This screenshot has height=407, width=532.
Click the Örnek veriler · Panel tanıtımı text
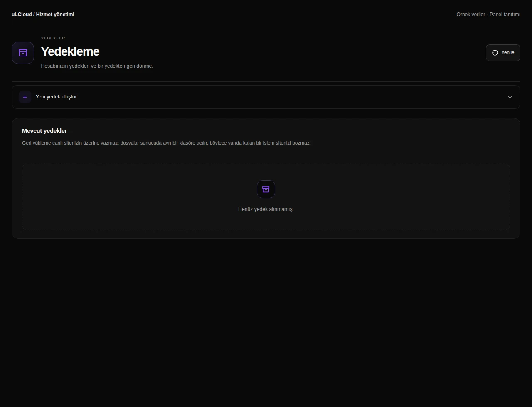coord(488,15)
